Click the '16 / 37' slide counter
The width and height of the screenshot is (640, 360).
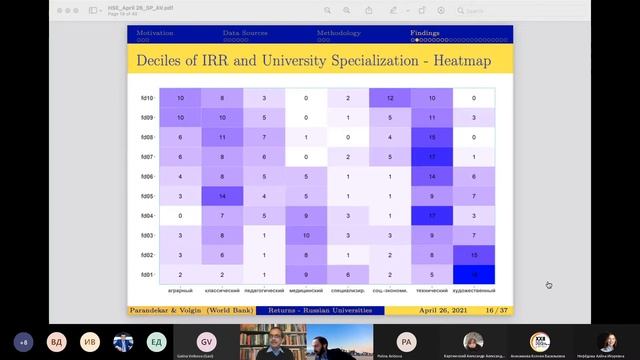coord(496,310)
